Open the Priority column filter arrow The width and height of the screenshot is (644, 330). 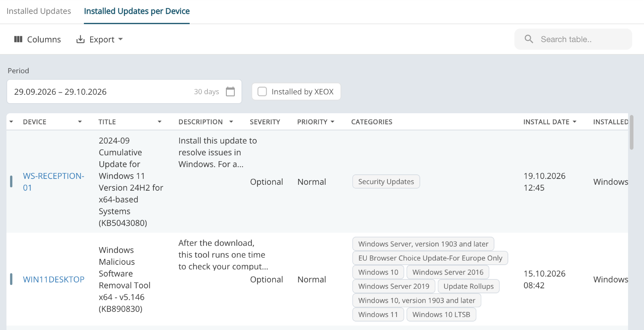tap(333, 122)
